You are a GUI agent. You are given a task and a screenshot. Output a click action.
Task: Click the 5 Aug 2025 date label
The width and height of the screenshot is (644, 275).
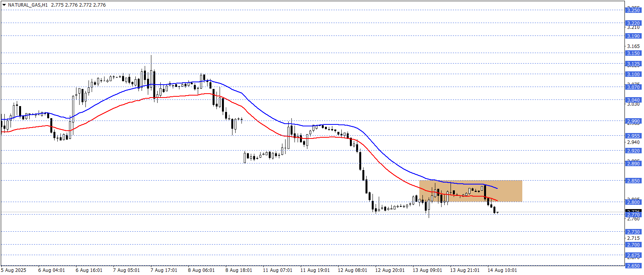point(14,270)
